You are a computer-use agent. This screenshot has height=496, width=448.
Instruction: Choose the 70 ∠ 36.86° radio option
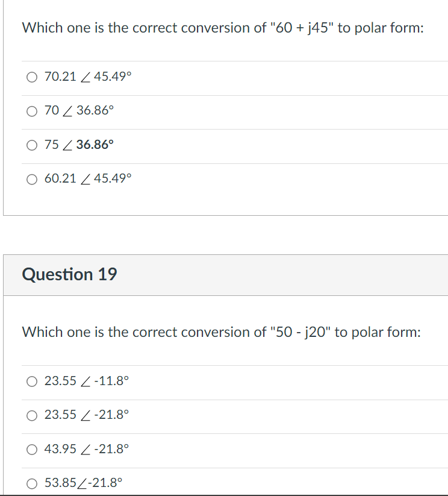pos(32,111)
